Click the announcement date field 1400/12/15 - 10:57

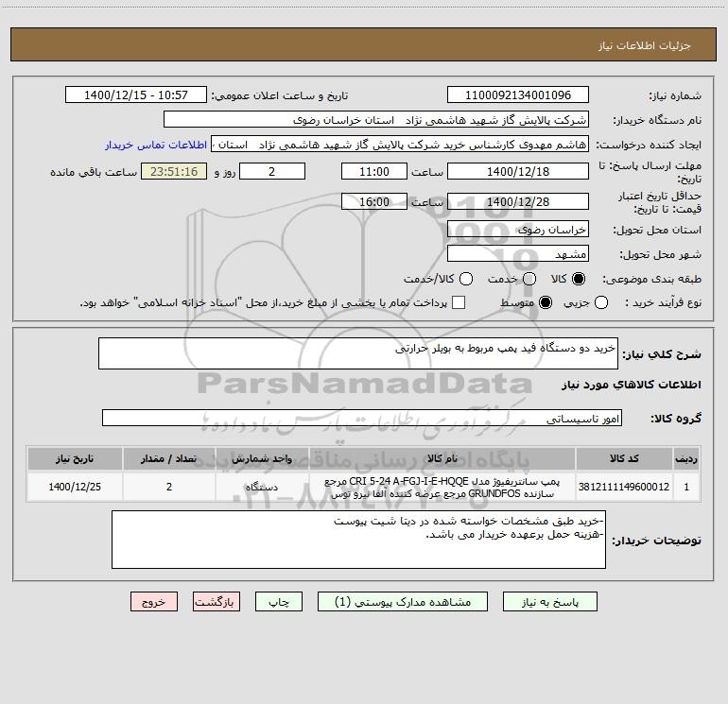[136, 94]
